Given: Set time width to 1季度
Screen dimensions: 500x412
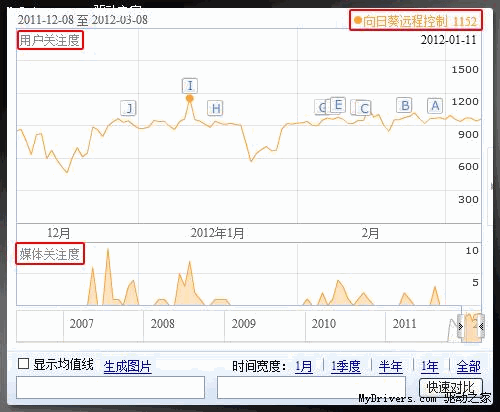Looking at the screenshot, I should click(346, 367).
